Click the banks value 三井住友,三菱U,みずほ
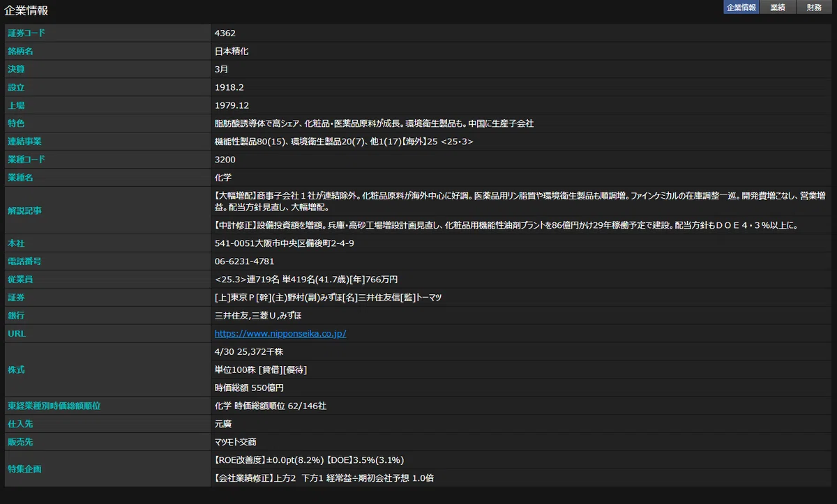The image size is (837, 504). (258, 316)
